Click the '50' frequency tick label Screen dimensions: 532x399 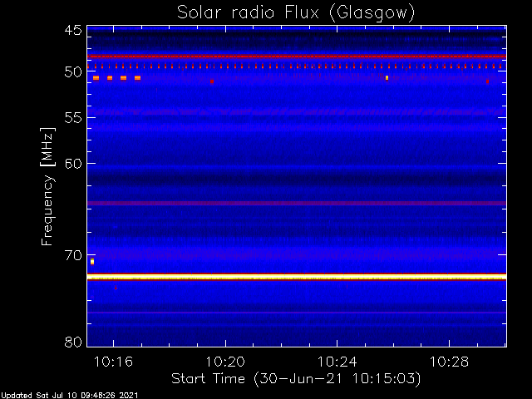tap(73, 72)
